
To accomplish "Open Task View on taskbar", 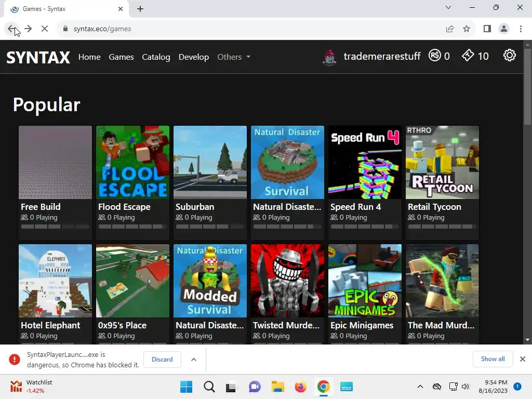I will tap(231, 387).
